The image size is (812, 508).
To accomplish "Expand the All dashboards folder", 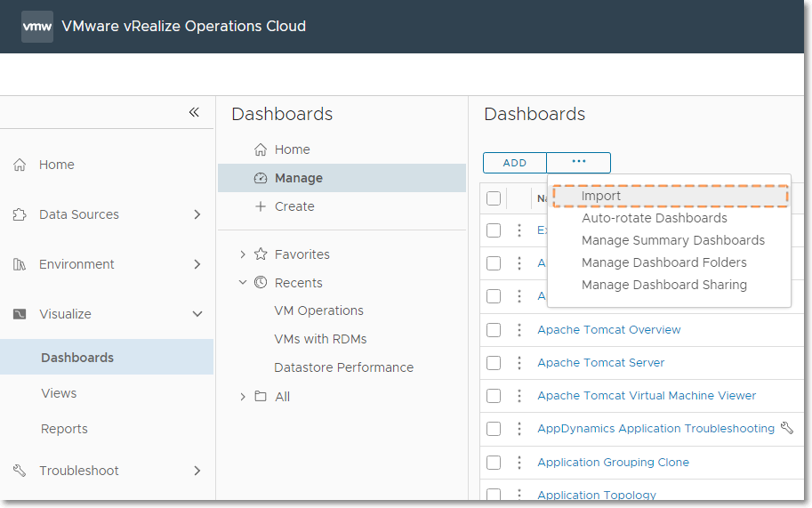I will pos(243,397).
